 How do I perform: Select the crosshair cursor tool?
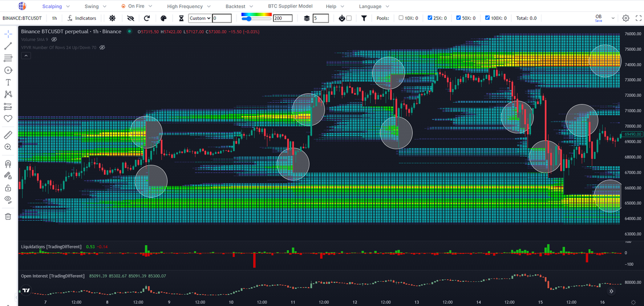pyautogui.click(x=8, y=33)
